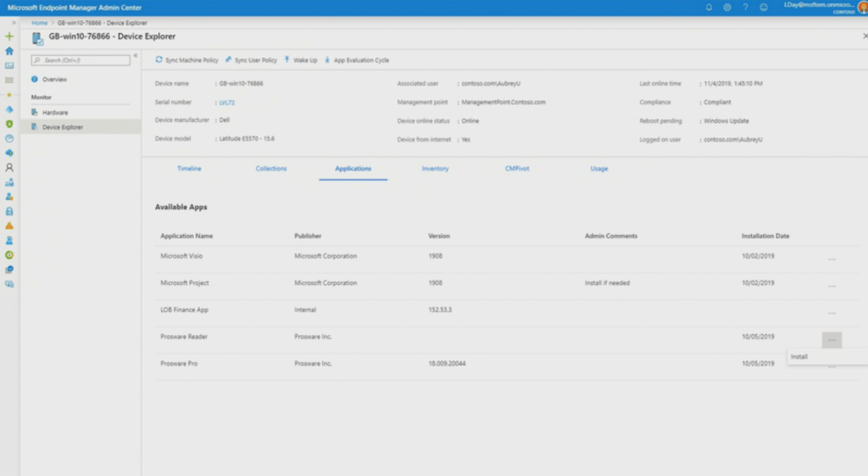Sort by Installation Date column header
The height and width of the screenshot is (476, 868).
tap(765, 236)
